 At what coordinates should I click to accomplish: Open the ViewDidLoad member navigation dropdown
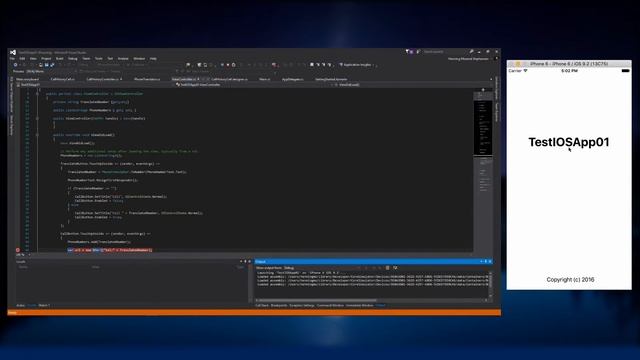[x=412, y=85]
